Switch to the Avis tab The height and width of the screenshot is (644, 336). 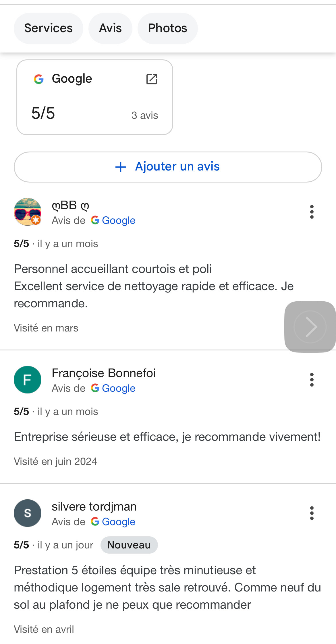110,28
